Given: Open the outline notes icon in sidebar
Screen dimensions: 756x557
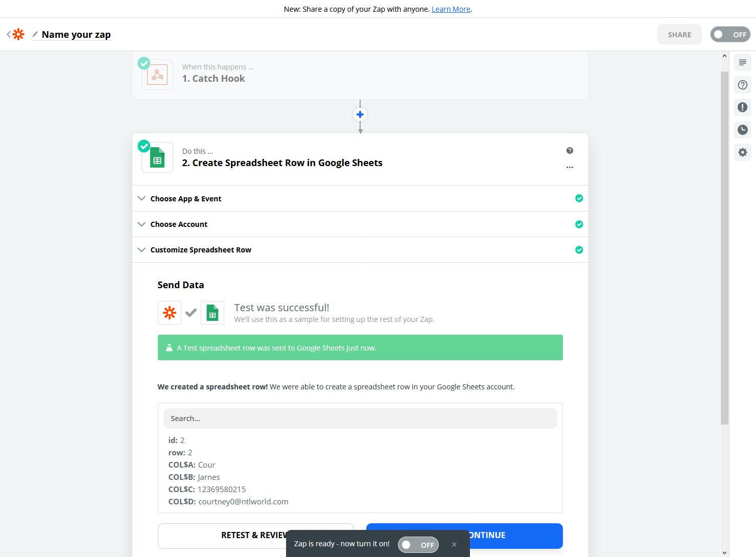Looking at the screenshot, I should [743, 62].
